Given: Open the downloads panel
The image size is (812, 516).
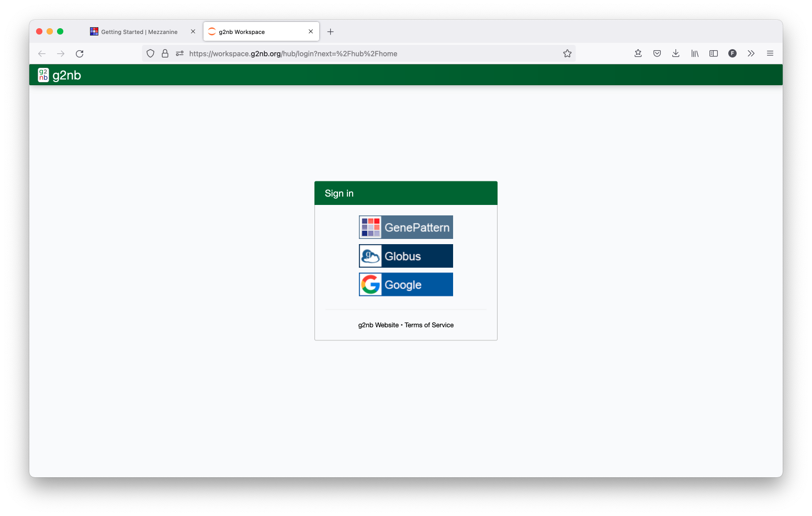Looking at the screenshot, I should point(676,53).
